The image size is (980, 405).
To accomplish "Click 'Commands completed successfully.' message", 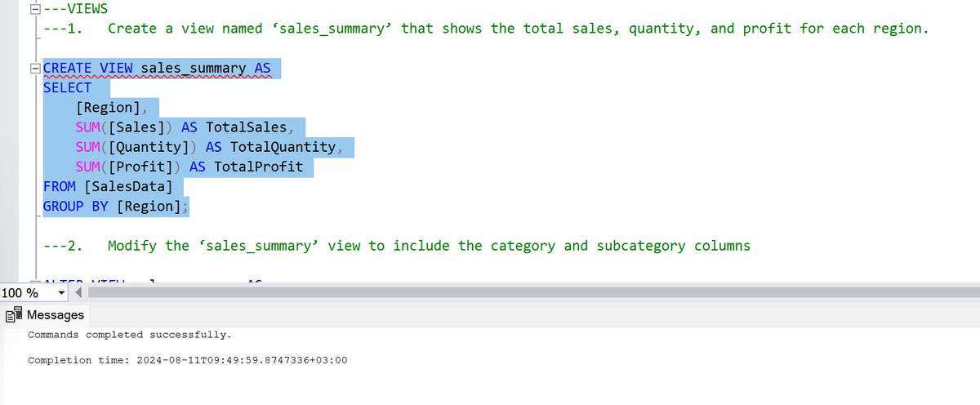I will point(129,335).
